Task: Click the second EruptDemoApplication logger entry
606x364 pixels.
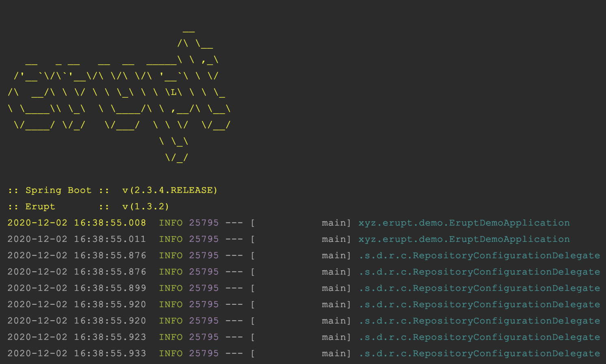Action: 463,239
